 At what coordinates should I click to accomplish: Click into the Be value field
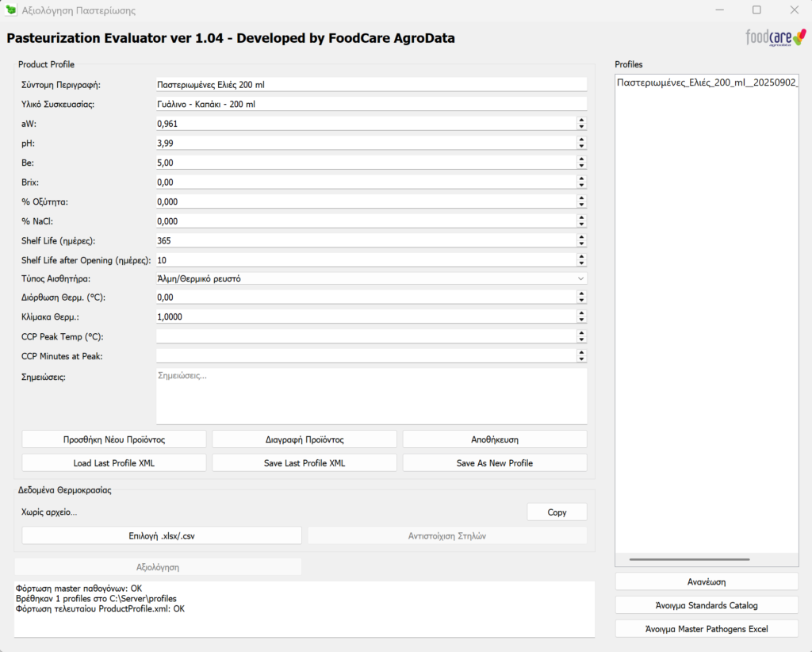pyautogui.click(x=366, y=163)
